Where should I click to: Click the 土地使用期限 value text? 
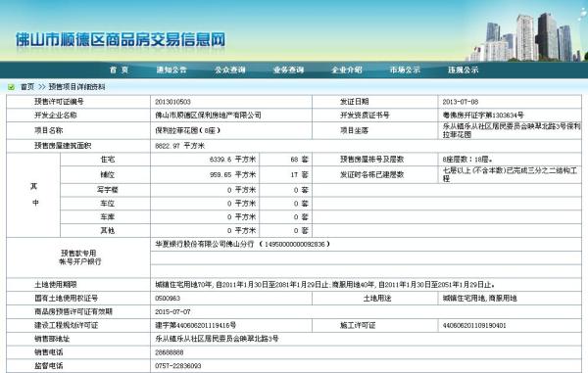324,285
